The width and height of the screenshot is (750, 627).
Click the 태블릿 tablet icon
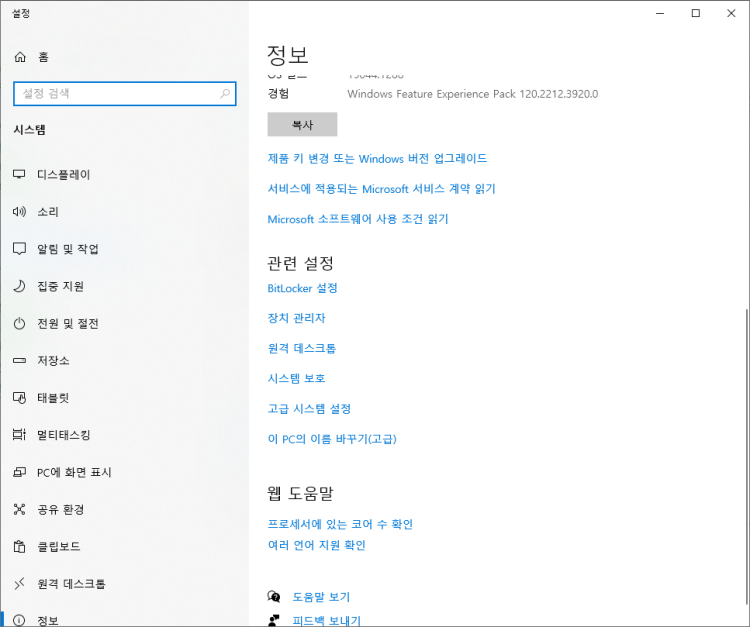click(19, 397)
